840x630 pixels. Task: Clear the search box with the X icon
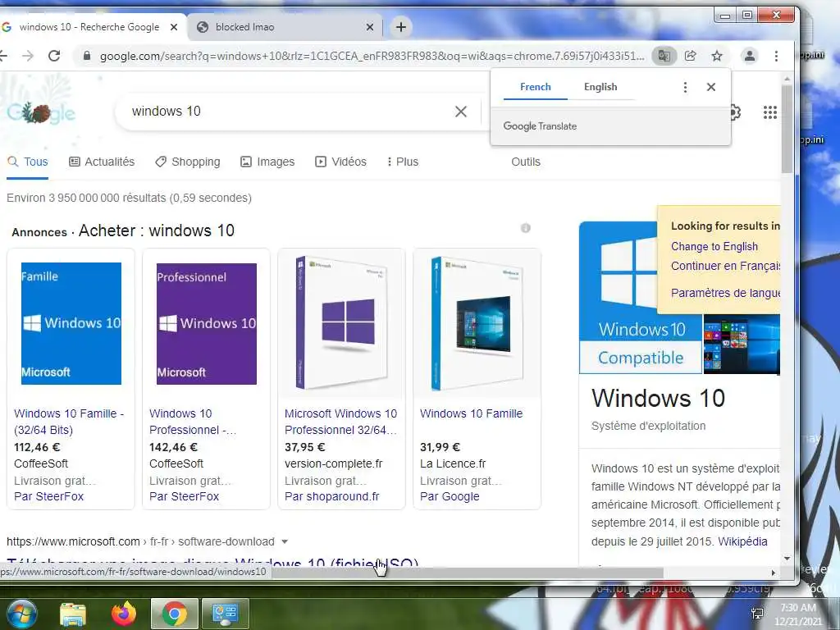coord(461,112)
